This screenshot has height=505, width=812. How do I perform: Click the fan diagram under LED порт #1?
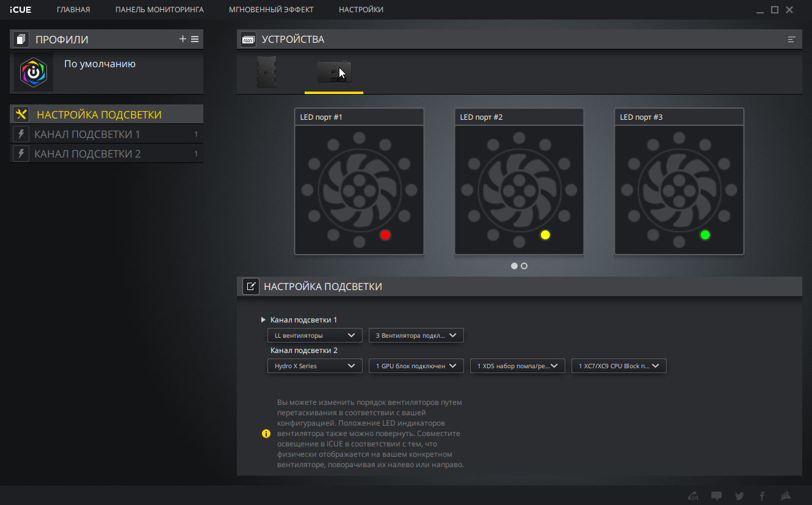click(359, 190)
